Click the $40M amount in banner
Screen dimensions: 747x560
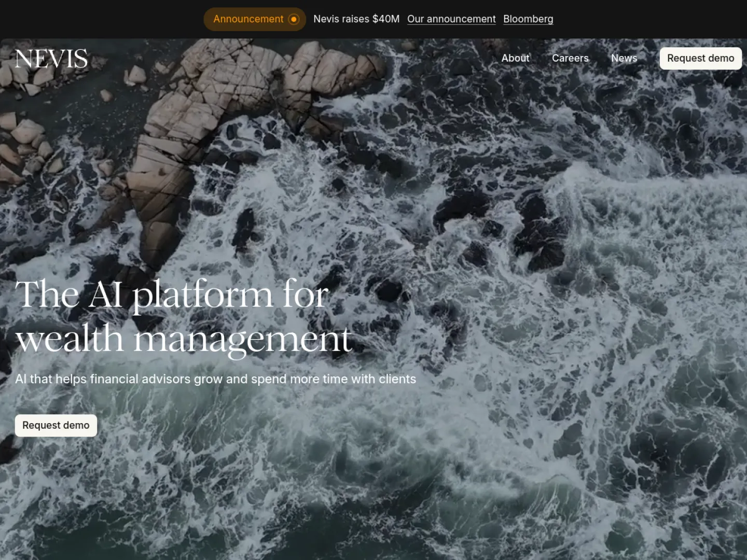tap(386, 19)
